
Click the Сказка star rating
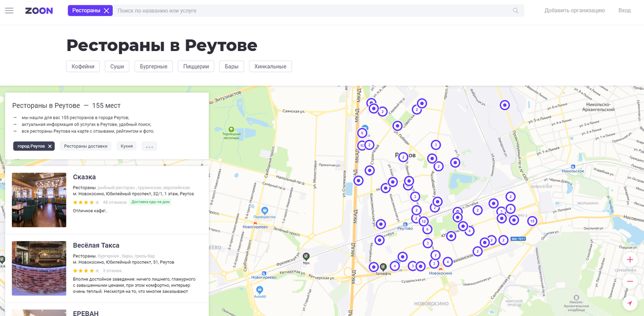(86, 202)
